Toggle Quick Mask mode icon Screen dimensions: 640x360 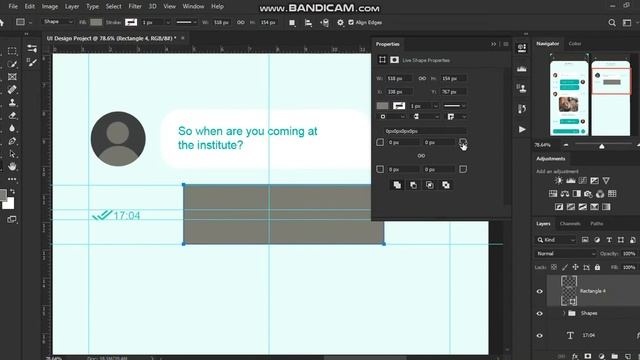pyautogui.click(x=12, y=220)
